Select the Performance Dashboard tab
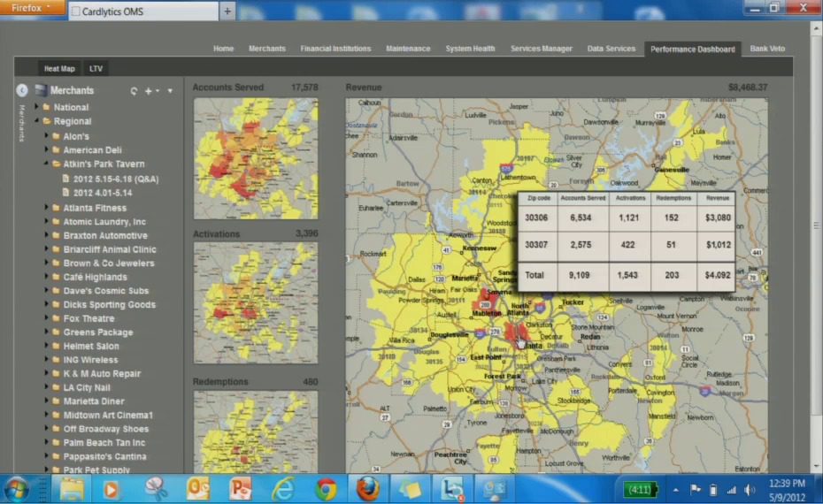823x504 pixels. pyautogui.click(x=692, y=49)
